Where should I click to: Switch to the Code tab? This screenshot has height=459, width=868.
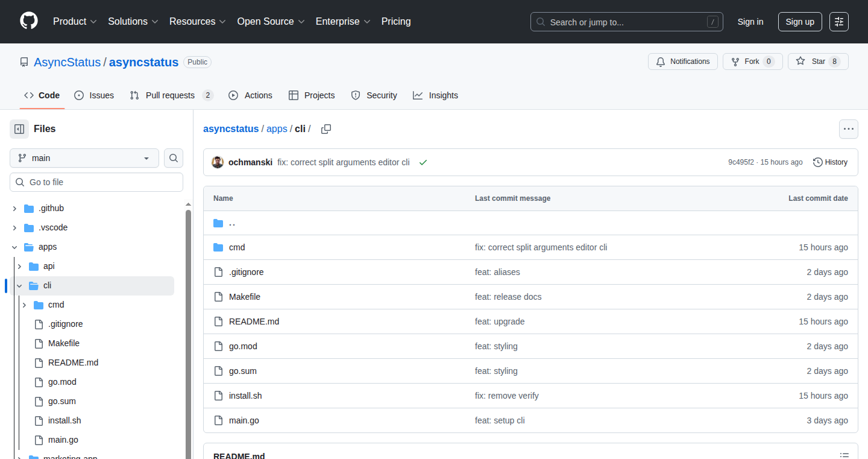tap(42, 95)
